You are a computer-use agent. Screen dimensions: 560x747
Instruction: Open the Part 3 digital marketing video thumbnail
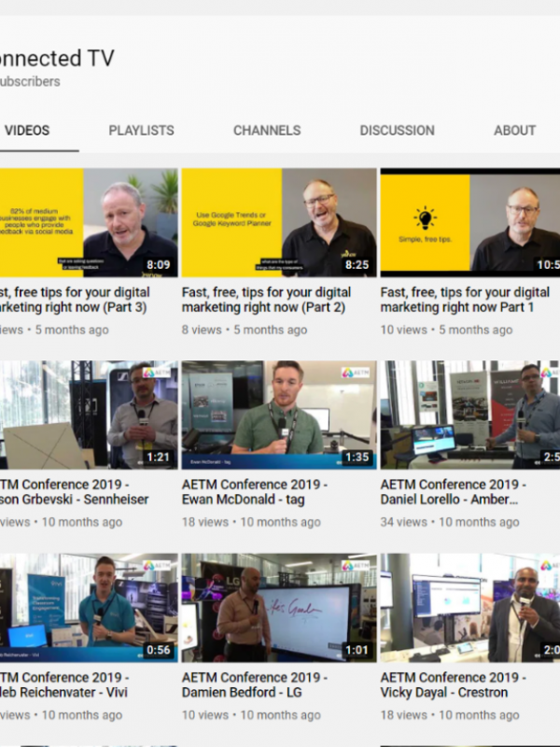point(89,222)
